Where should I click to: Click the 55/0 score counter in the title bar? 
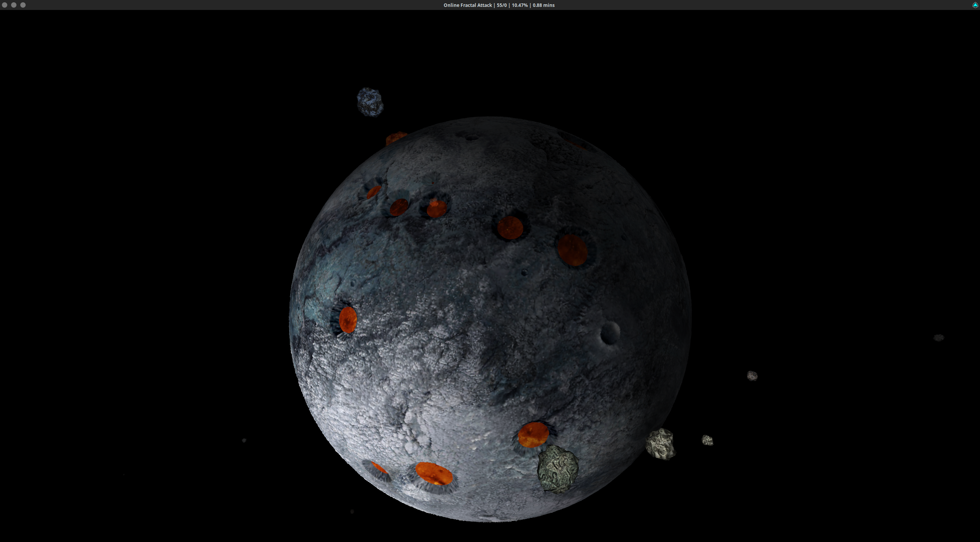(x=501, y=5)
